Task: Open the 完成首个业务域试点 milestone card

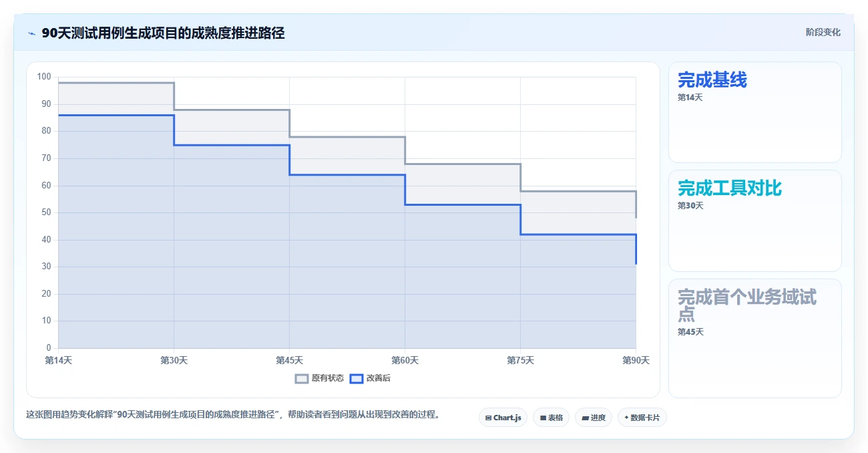Action: (754, 338)
